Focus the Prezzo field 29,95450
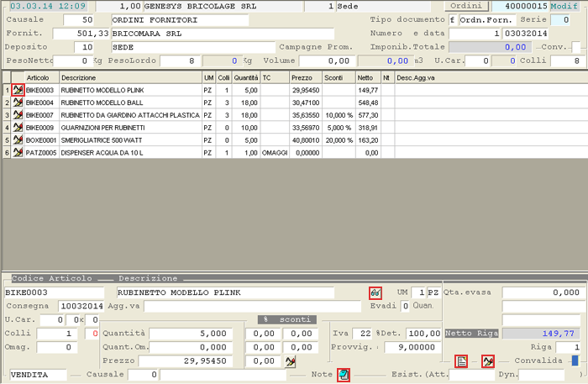This screenshot has width=588, height=384. pyautogui.click(x=186, y=361)
